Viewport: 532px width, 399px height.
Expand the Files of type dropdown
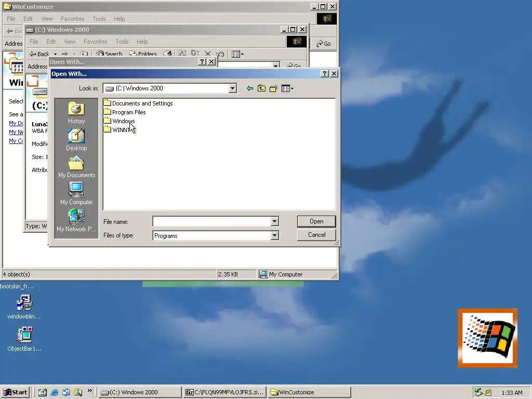click(275, 235)
